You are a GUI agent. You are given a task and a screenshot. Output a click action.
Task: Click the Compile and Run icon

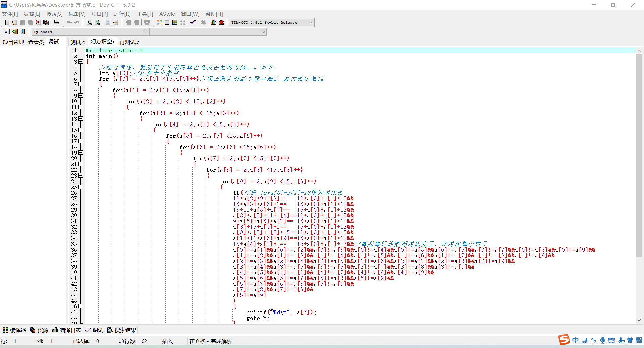(175, 22)
